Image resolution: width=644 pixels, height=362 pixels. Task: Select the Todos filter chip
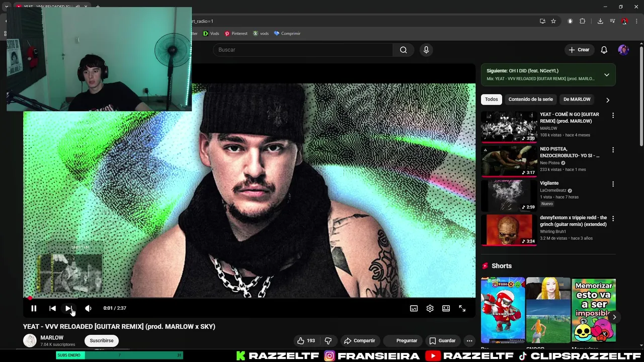pyautogui.click(x=491, y=100)
